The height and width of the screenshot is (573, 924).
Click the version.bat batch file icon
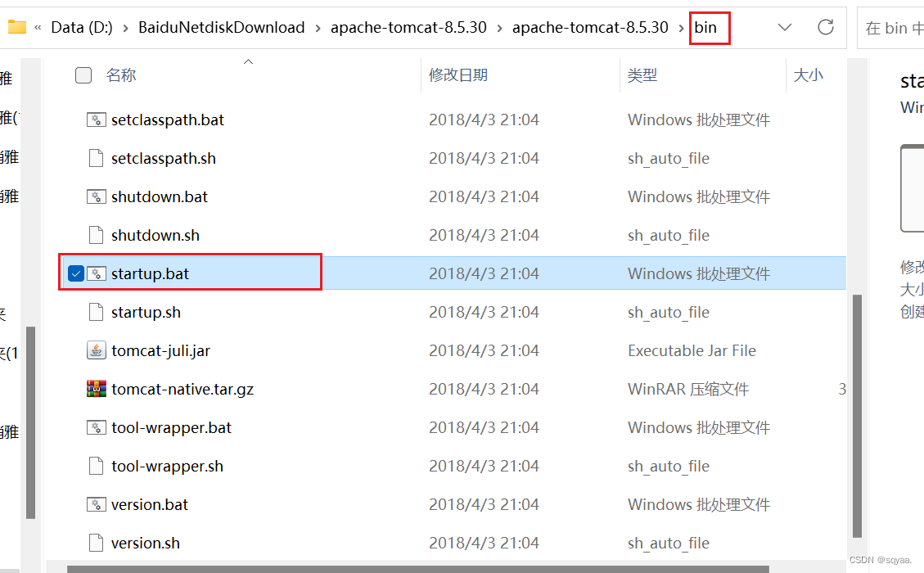(96, 504)
